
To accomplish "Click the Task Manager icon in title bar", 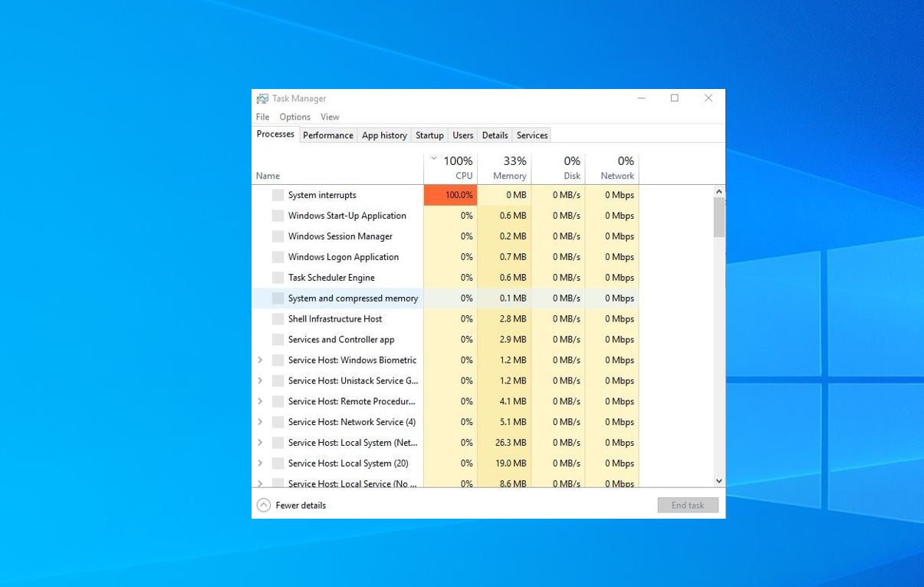I will coord(263,98).
